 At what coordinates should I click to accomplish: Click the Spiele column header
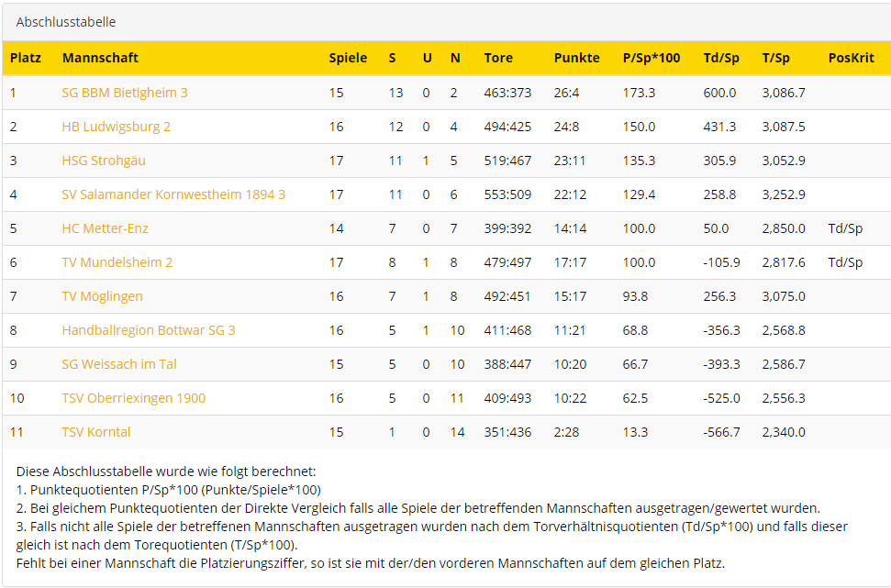point(348,58)
